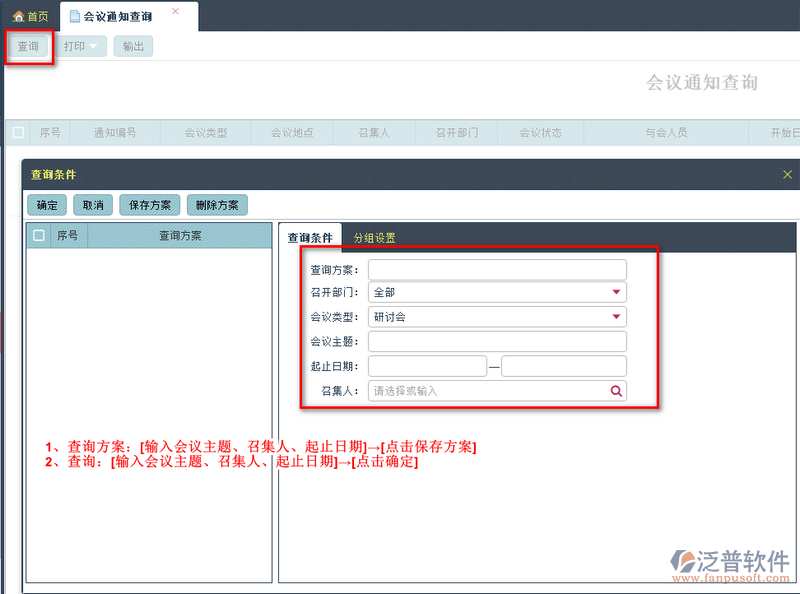Click inside the 会议主题 input field
Screen dimensions: 800x594
[495, 341]
